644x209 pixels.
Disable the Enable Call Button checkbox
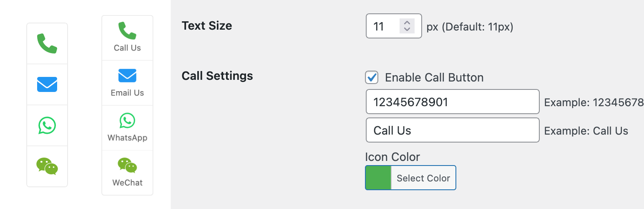point(372,77)
